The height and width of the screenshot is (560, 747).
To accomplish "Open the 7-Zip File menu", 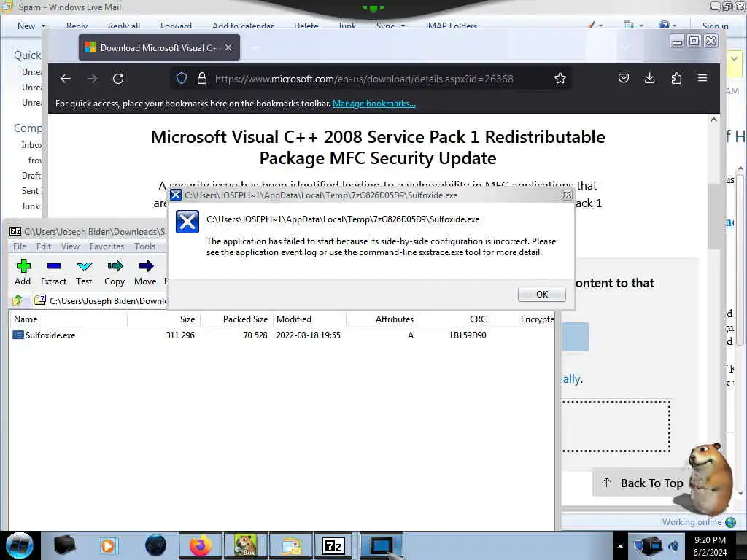I will point(20,246).
